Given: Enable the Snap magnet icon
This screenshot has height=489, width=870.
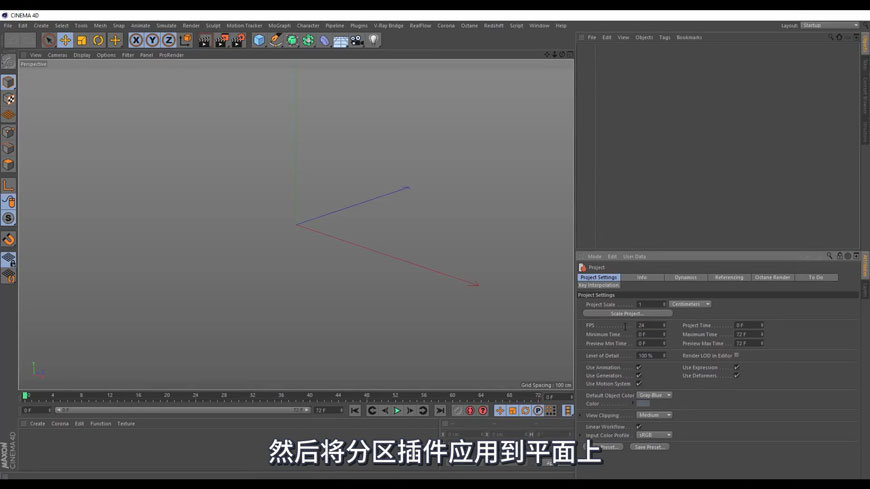Looking at the screenshot, I should click(x=8, y=239).
